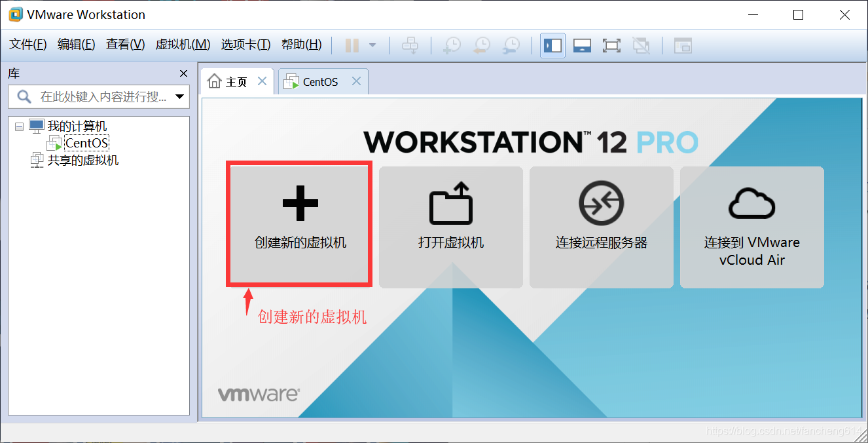Open the library search dropdown arrow

click(180, 97)
